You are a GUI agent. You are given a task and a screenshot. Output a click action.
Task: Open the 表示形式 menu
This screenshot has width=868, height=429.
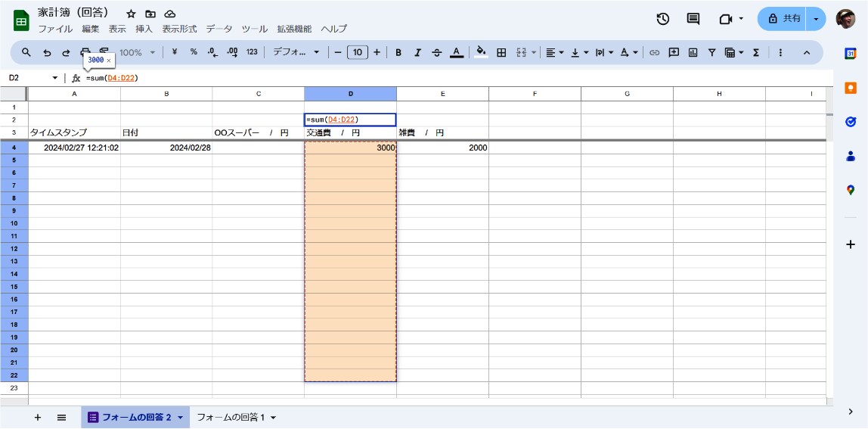click(179, 29)
